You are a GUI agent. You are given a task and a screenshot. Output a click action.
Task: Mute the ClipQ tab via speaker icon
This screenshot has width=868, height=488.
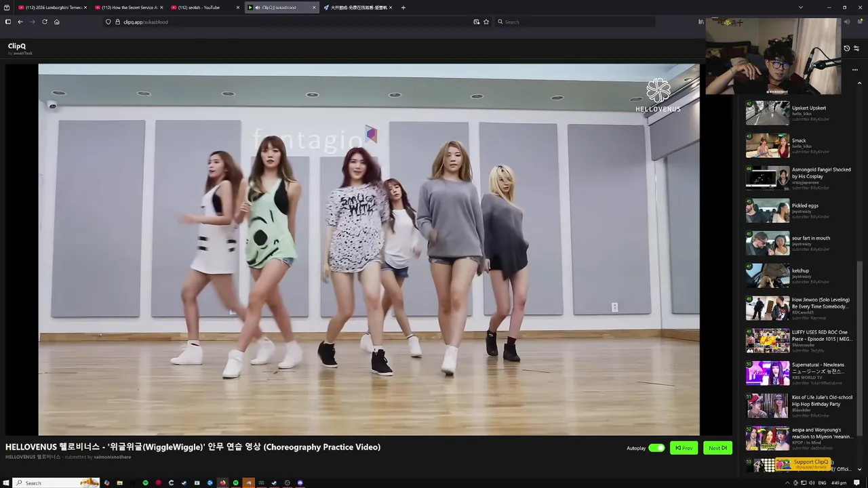(257, 7)
